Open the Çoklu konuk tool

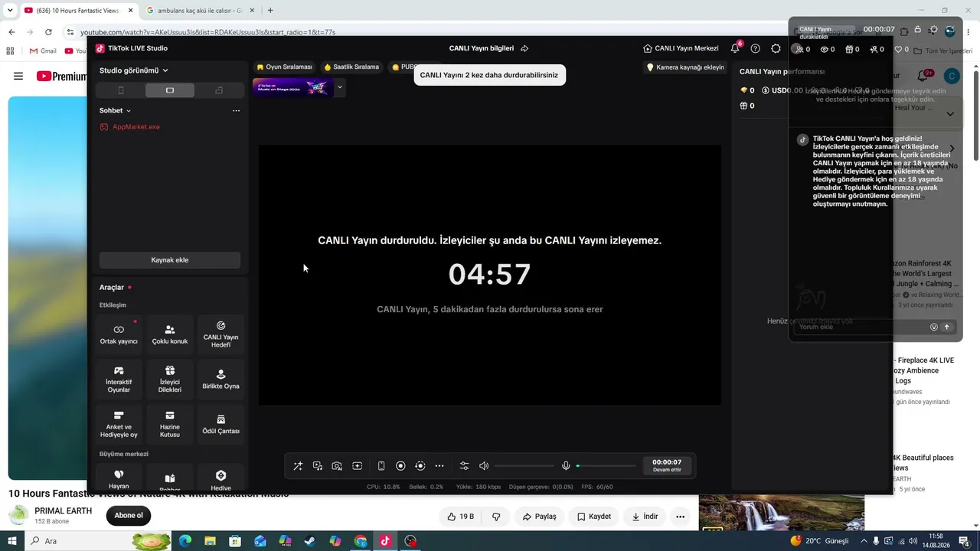click(x=170, y=334)
